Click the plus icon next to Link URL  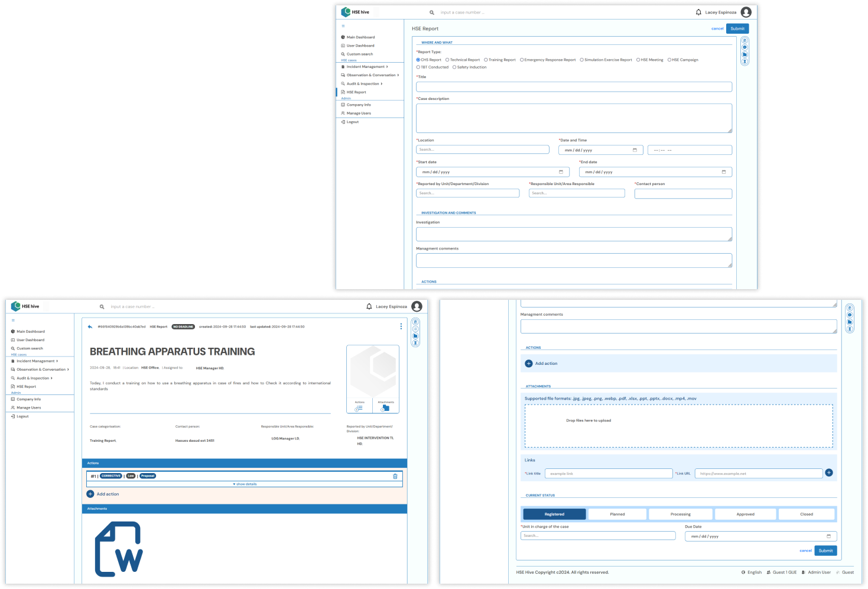[x=829, y=473]
